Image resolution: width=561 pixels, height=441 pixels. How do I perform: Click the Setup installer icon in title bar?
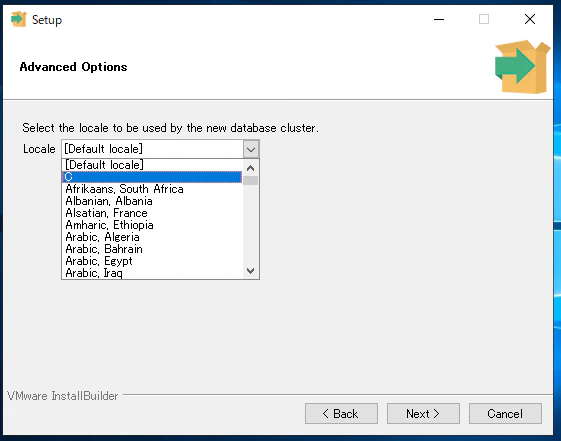[x=19, y=19]
